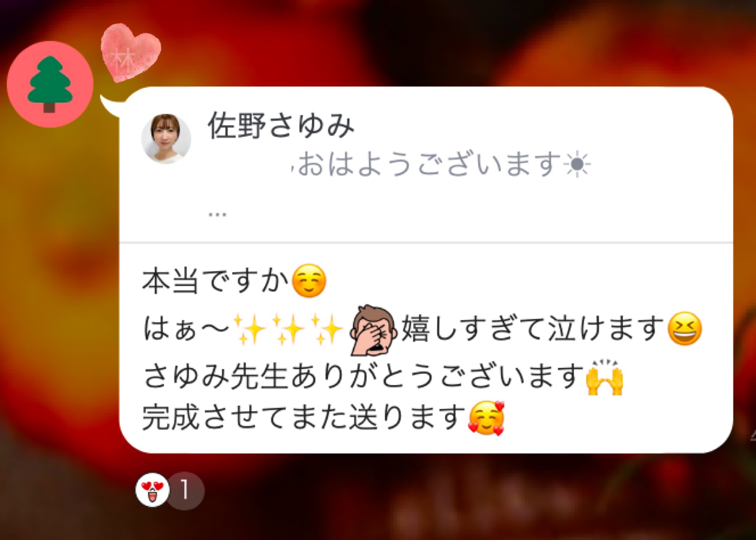Open 佐野さゆみ's profile photo in quote
The height and width of the screenshot is (540, 756).
(x=166, y=138)
